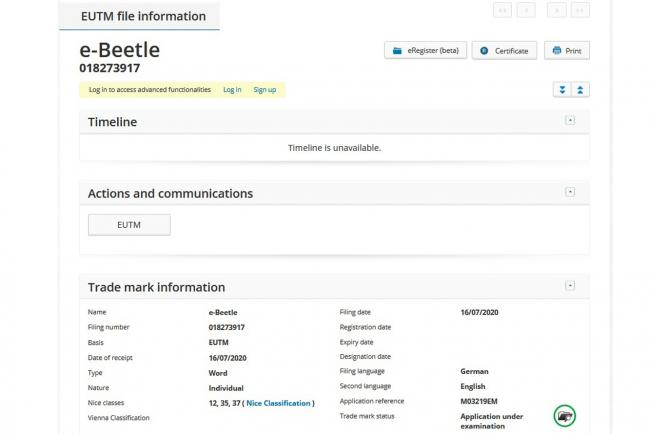
Task: Expand all sections with double-down arrows
Action: click(x=562, y=90)
